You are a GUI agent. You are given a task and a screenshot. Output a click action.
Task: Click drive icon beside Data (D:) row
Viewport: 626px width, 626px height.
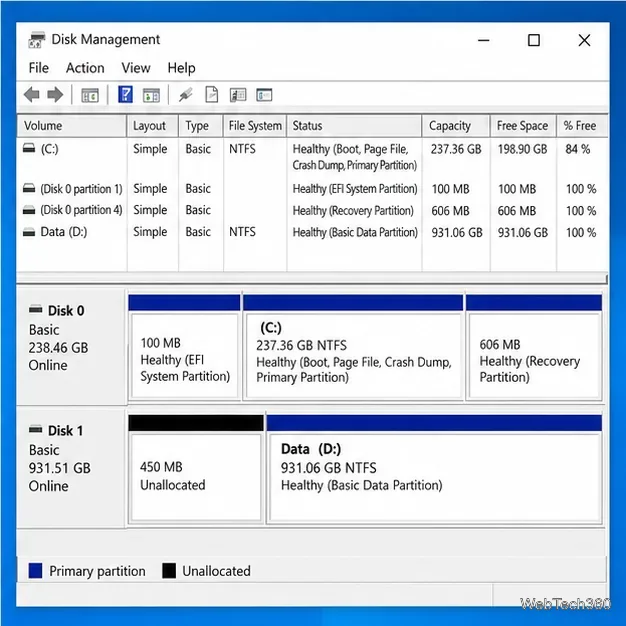click(29, 232)
